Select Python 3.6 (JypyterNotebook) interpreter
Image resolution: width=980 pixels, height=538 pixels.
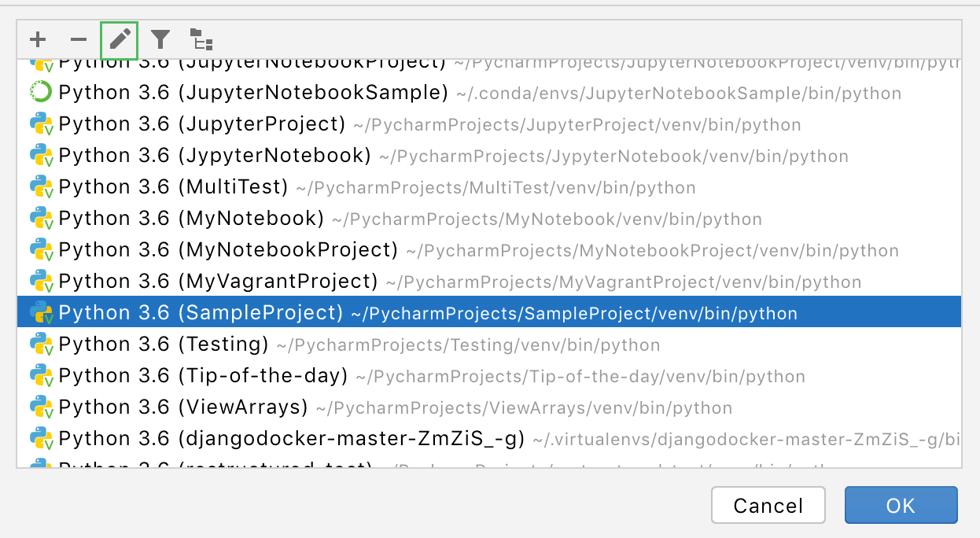coord(215,156)
